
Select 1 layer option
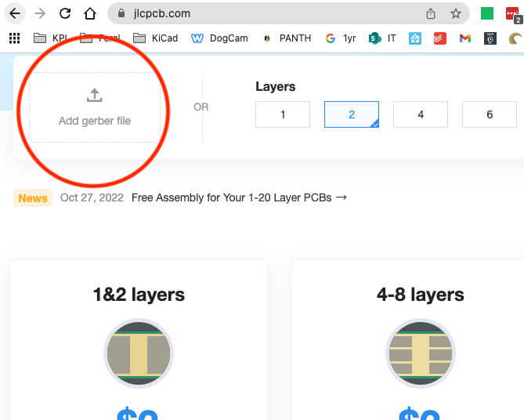[x=283, y=114]
